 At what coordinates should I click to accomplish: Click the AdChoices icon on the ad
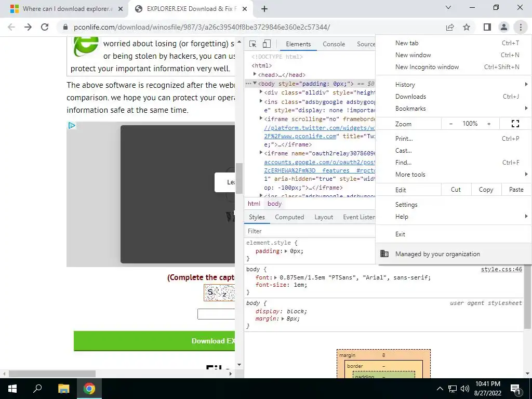pyautogui.click(x=71, y=126)
